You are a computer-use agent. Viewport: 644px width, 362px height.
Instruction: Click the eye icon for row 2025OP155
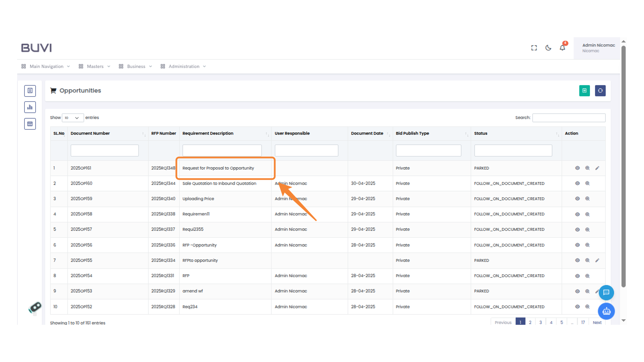[x=577, y=260]
